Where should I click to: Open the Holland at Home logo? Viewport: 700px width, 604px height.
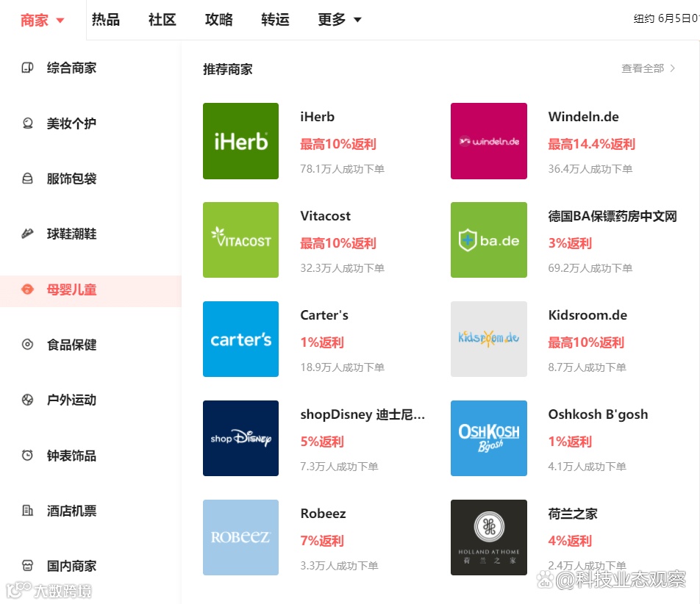489,537
